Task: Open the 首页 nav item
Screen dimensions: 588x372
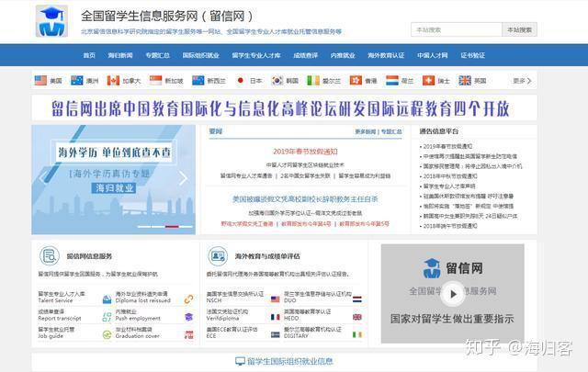Action: pos(89,55)
